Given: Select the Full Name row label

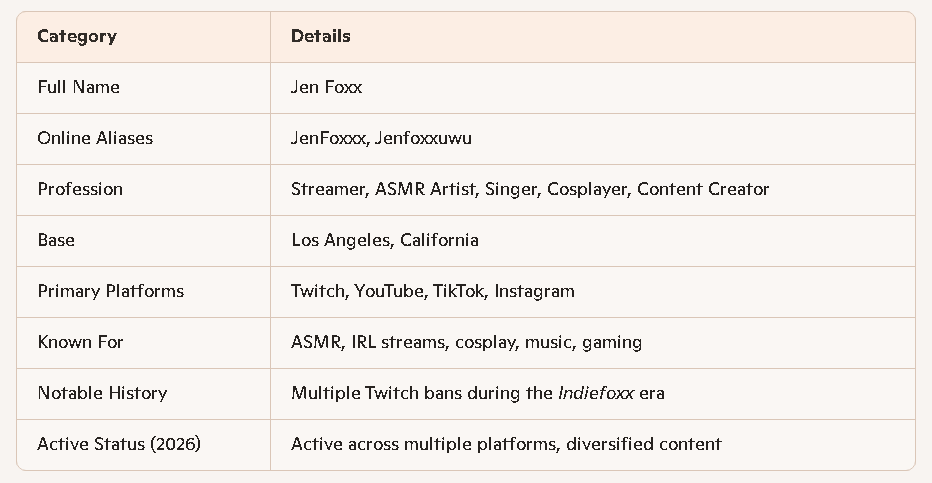Looking at the screenshot, I should click(78, 87).
